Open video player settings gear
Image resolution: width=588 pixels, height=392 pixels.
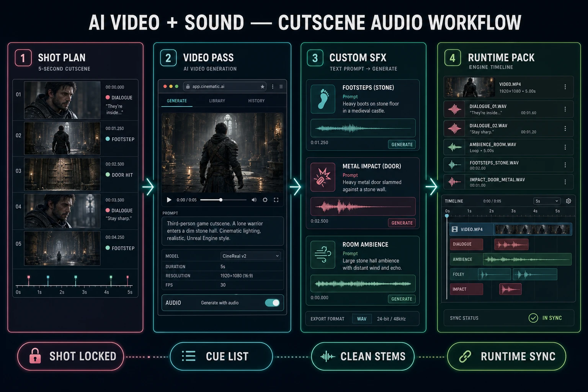point(265,200)
